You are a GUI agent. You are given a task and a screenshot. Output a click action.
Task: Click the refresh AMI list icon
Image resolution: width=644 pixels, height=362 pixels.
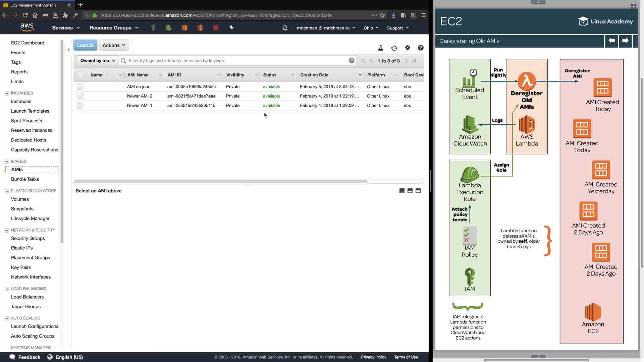pos(394,48)
